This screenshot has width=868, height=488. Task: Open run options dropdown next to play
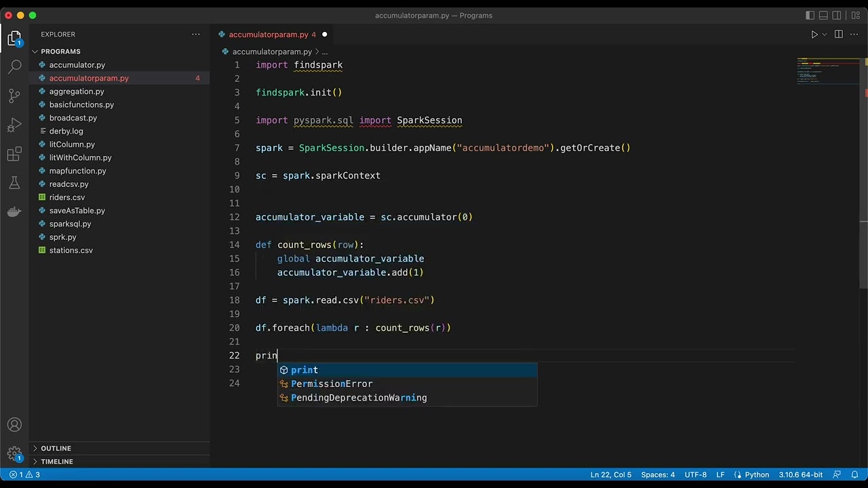click(825, 35)
